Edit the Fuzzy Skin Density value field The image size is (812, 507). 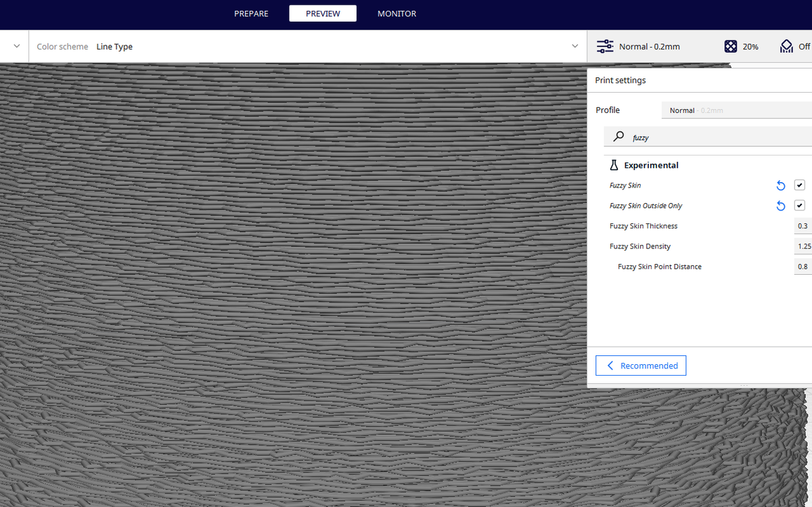click(803, 246)
